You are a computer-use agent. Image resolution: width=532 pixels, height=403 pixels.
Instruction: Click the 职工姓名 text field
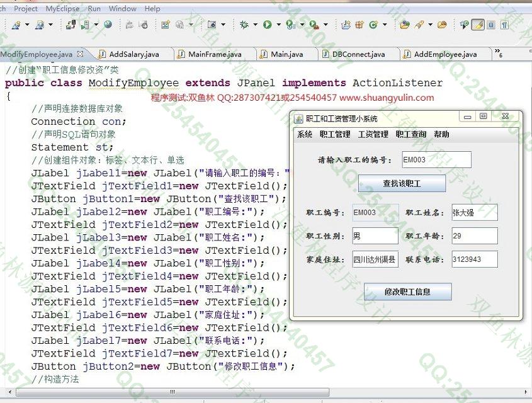click(474, 212)
